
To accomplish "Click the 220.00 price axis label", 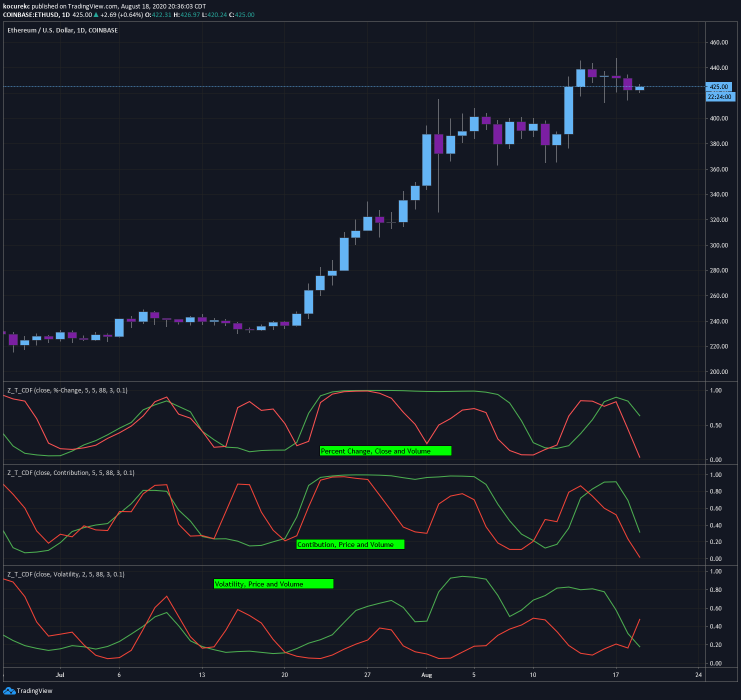I will pos(719,346).
